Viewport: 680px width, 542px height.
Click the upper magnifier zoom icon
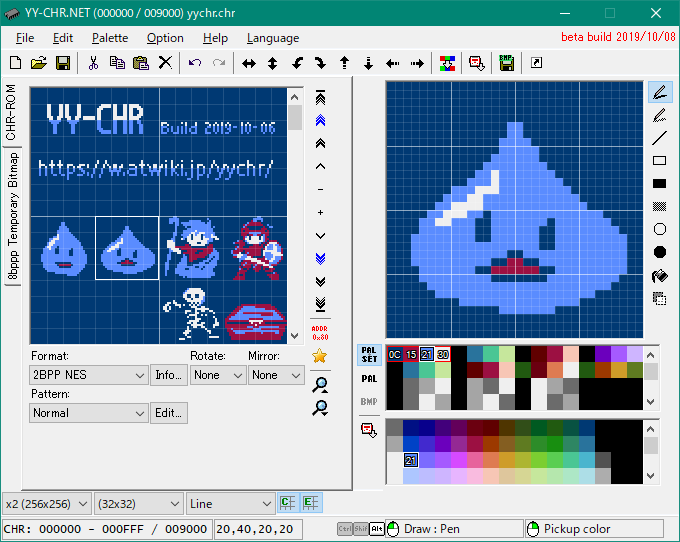click(320, 385)
